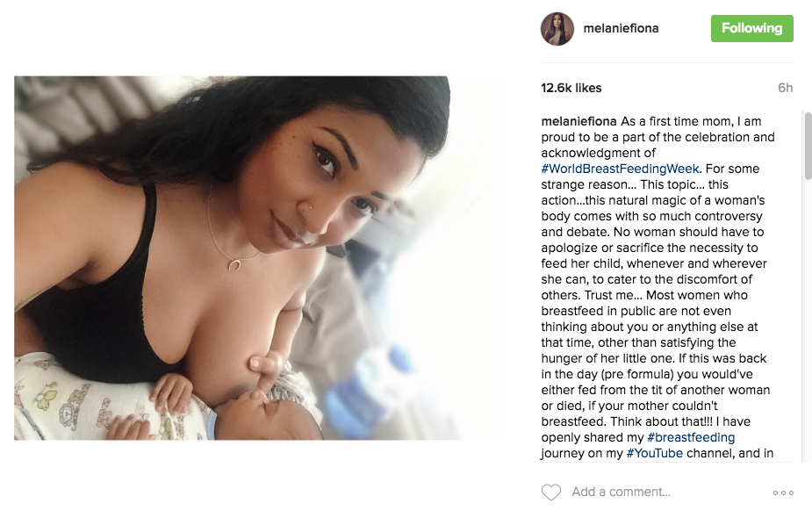Screen dimensions: 812x518
Task: Click the melaniefiona name in the caption
Action: click(x=579, y=121)
